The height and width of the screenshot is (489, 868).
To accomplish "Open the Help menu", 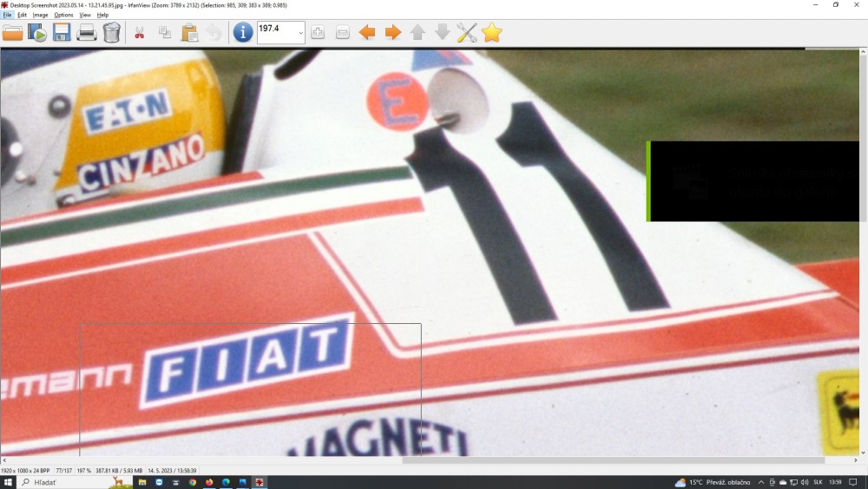I will coord(102,15).
